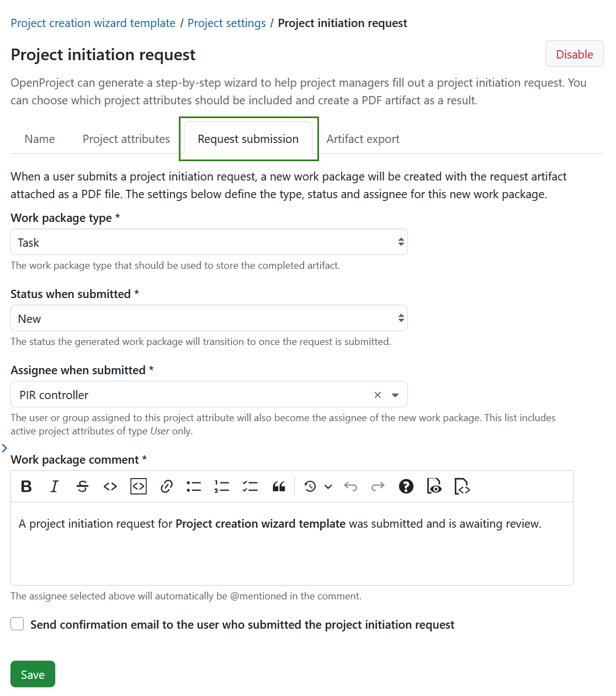Apply italic formatting in the editor toolbar
The width and height of the screenshot is (616, 696).
pyautogui.click(x=54, y=486)
